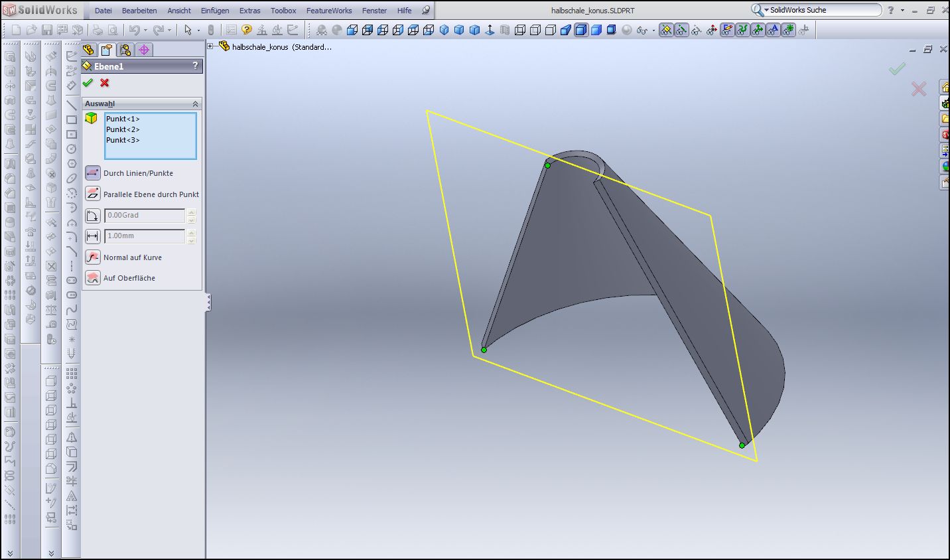Accept plane via viewport corner green checkmark
Image resolution: width=950 pixels, height=560 pixels.
coord(897,69)
